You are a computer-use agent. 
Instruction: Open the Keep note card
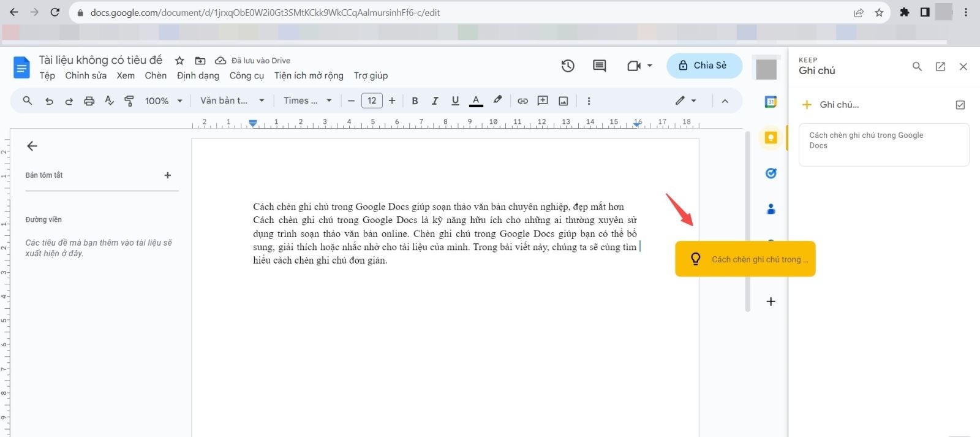[x=884, y=145]
